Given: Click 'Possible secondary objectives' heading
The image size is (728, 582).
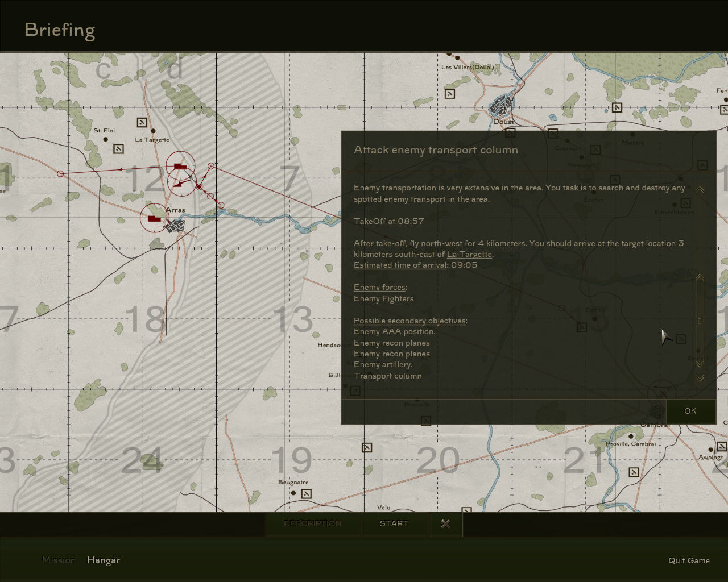Looking at the screenshot, I should 409,321.
